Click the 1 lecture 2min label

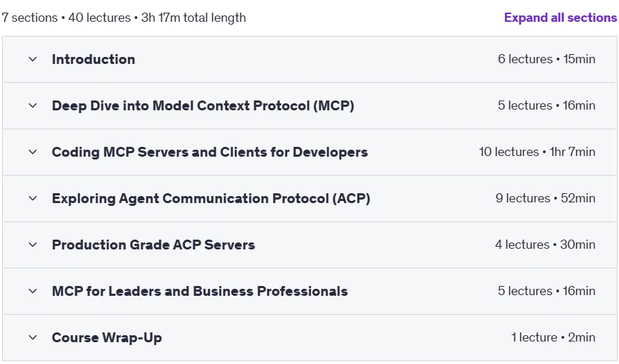[553, 337]
